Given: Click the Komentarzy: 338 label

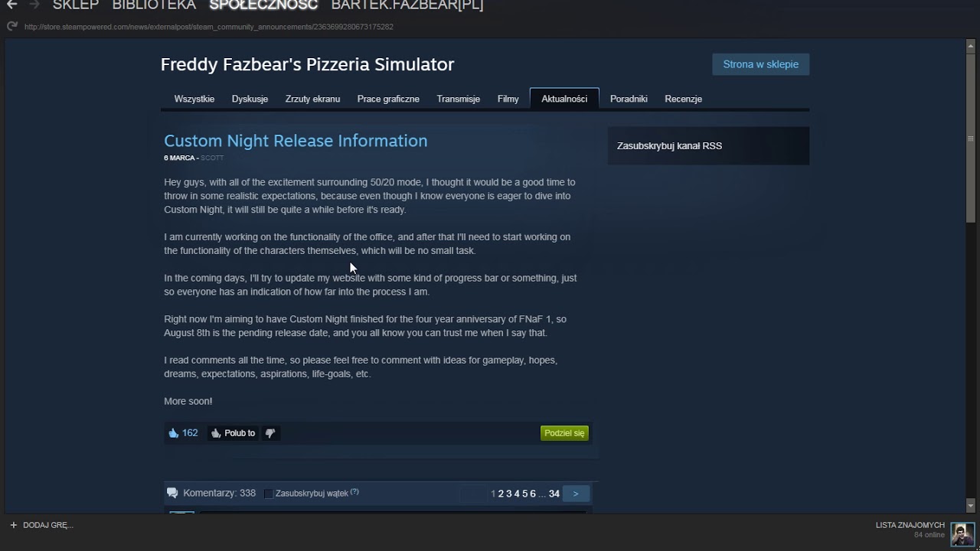Looking at the screenshot, I should [x=219, y=494].
